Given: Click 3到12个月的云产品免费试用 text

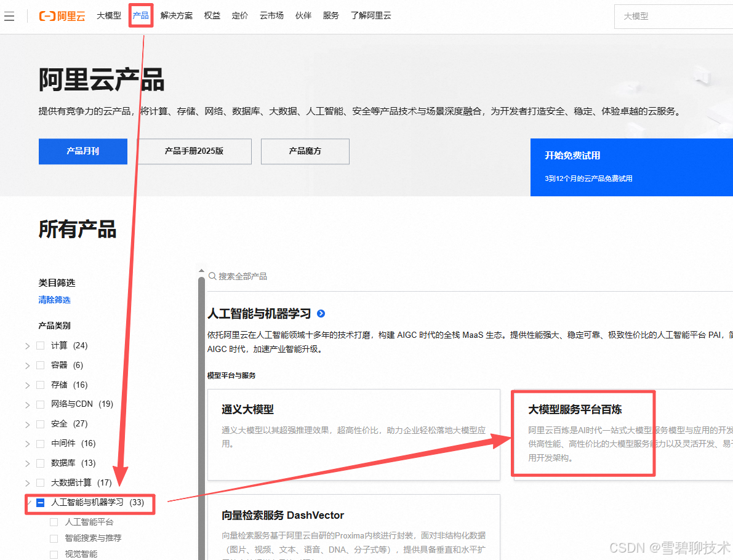Looking at the screenshot, I should click(x=588, y=178).
